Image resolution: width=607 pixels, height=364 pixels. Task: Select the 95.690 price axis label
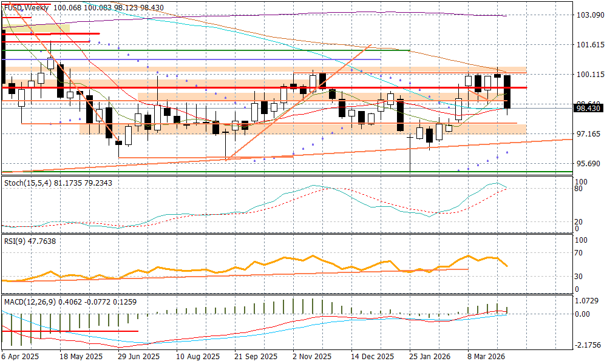click(x=588, y=164)
